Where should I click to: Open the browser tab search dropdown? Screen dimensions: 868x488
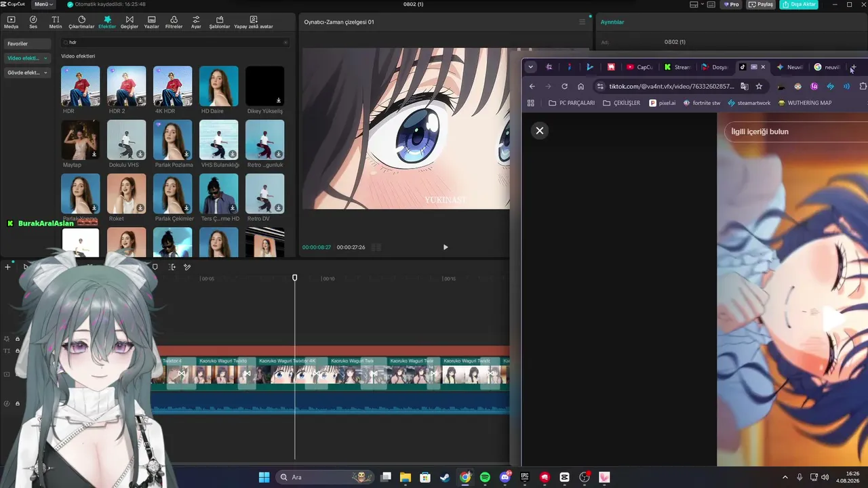tap(531, 67)
